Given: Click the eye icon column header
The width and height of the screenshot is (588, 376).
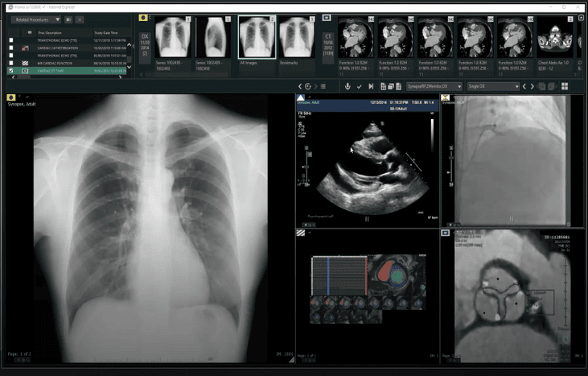Looking at the screenshot, I should [x=29, y=33].
